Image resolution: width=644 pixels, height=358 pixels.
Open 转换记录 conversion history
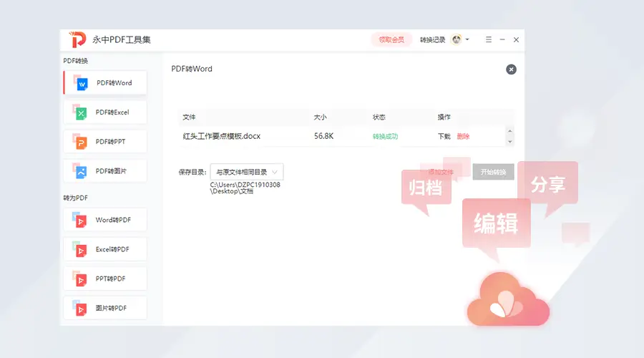(432, 40)
